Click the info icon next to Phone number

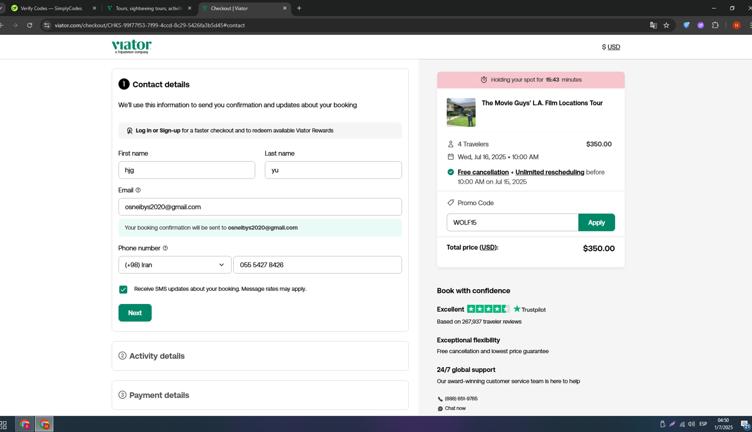[165, 248]
